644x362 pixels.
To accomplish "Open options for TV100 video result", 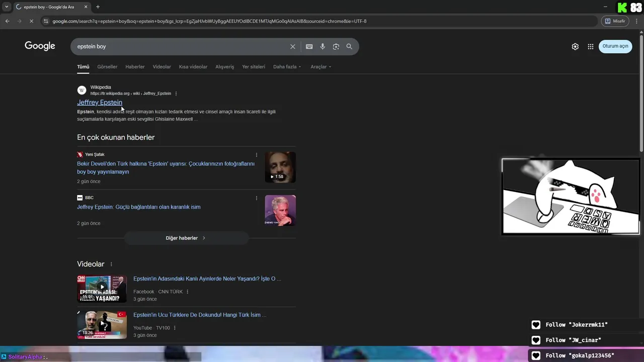I will point(175,328).
